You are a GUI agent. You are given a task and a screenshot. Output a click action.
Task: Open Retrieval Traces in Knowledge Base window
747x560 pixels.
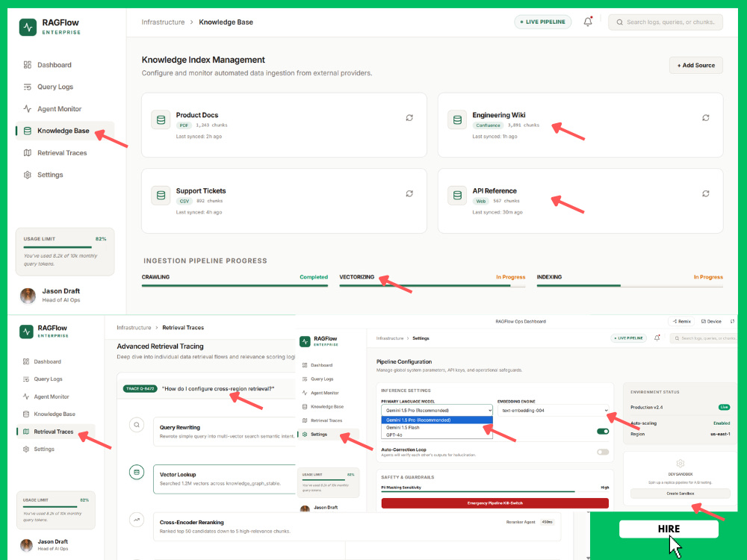coord(62,153)
